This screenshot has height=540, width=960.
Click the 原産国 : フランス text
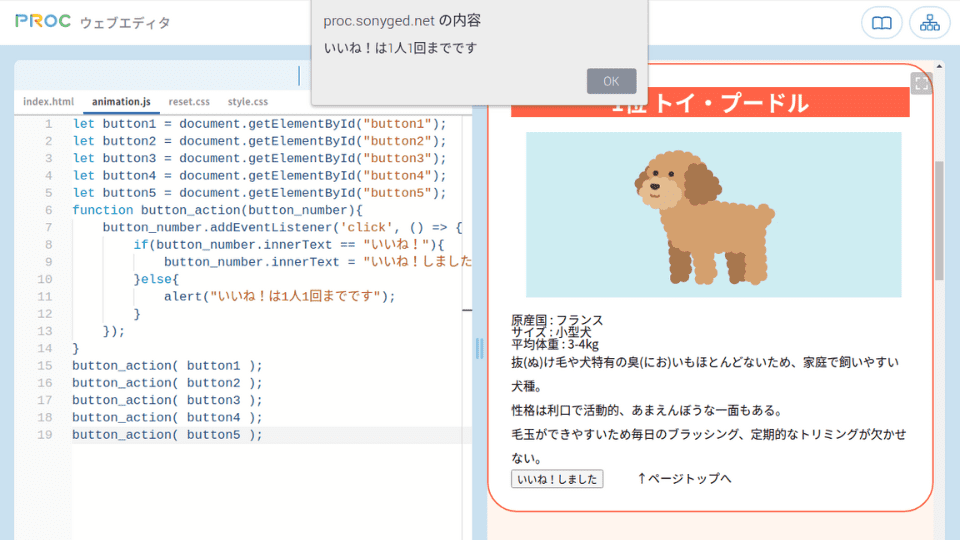pyautogui.click(x=557, y=320)
